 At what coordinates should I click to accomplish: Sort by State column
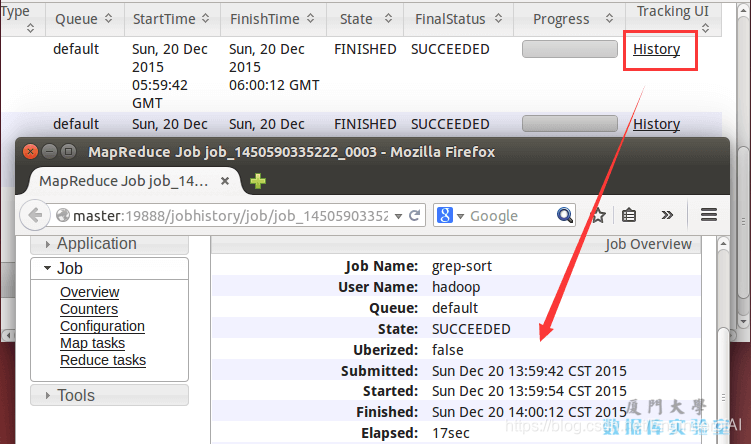point(365,19)
